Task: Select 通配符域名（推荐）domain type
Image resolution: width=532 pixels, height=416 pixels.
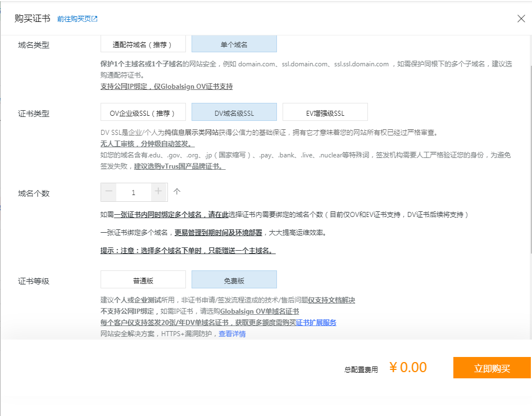Action: click(x=143, y=44)
